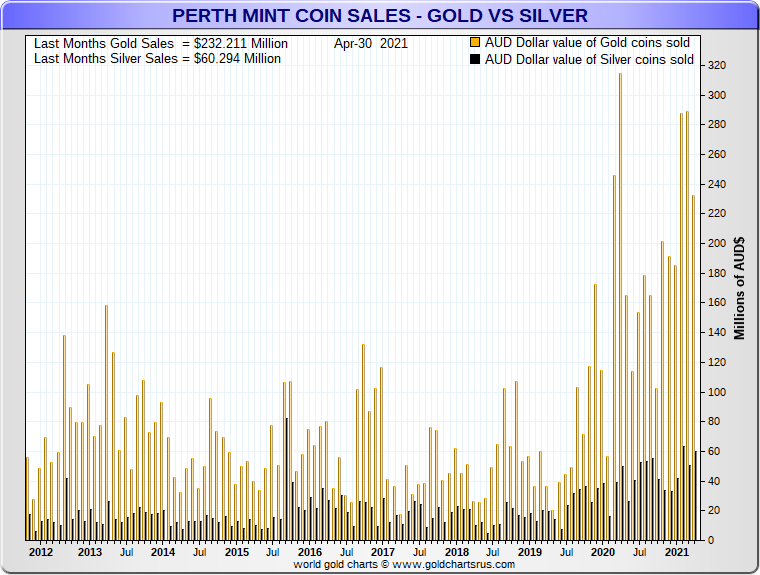Click the orange gold legend swatch
This screenshot has height=575, width=760.
coord(475,42)
